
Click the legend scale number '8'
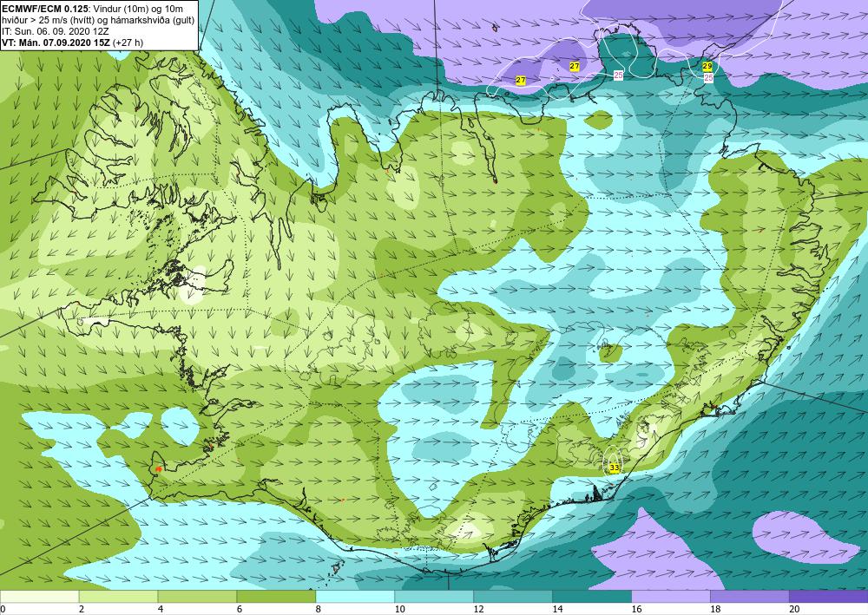coord(319,609)
